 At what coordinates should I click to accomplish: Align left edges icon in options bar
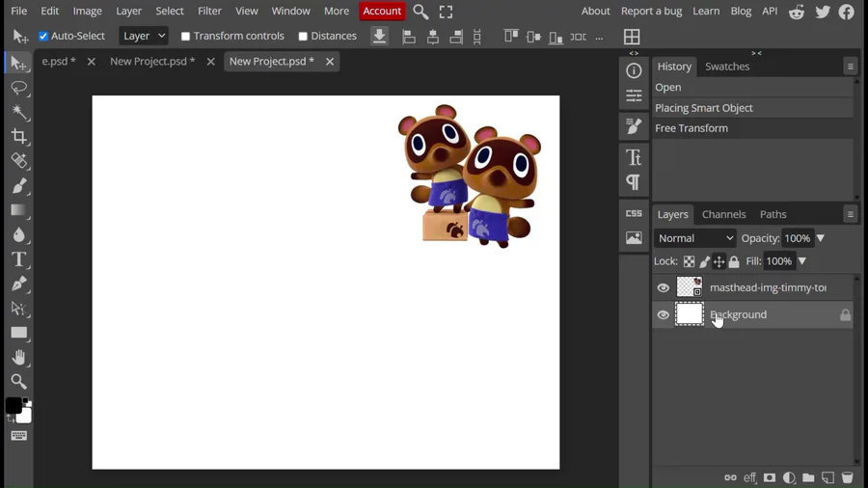(409, 37)
